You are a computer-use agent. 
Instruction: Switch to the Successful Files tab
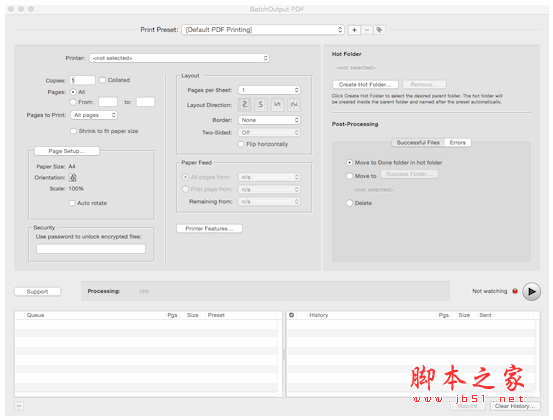(418, 142)
